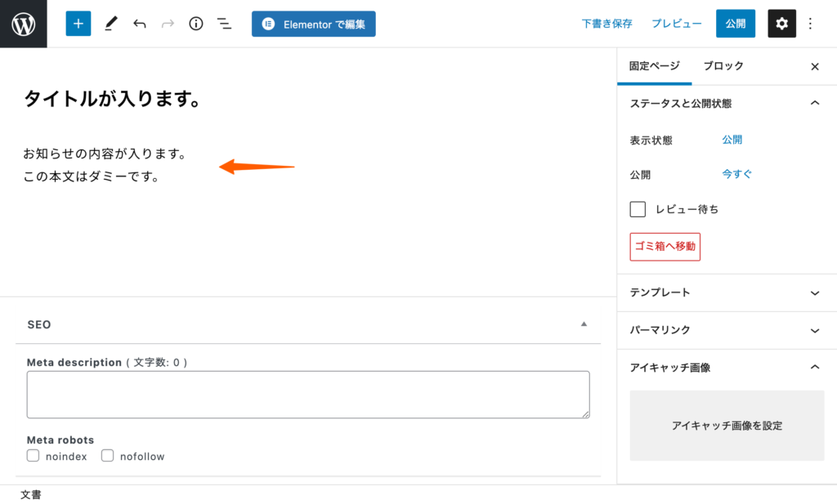
Task: Undo the last change
Action: pyautogui.click(x=140, y=24)
